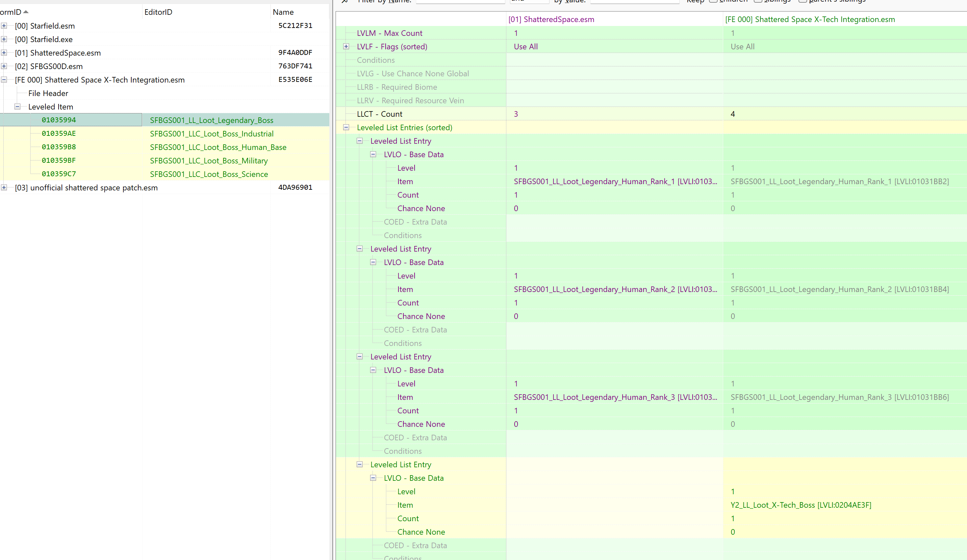Select the File Header node
This screenshot has width=967, height=560.
tap(48, 93)
